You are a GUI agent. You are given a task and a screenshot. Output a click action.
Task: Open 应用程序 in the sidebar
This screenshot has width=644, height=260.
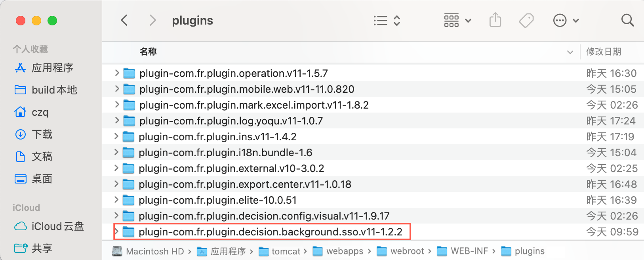tap(52, 68)
